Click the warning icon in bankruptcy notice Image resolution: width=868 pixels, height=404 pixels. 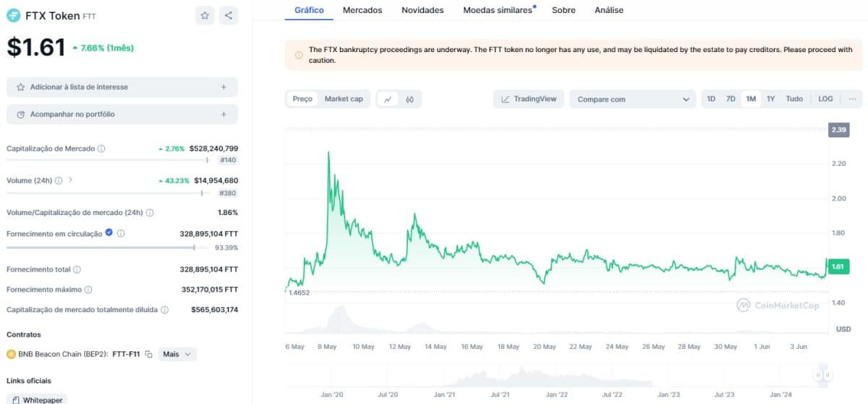[x=299, y=55]
